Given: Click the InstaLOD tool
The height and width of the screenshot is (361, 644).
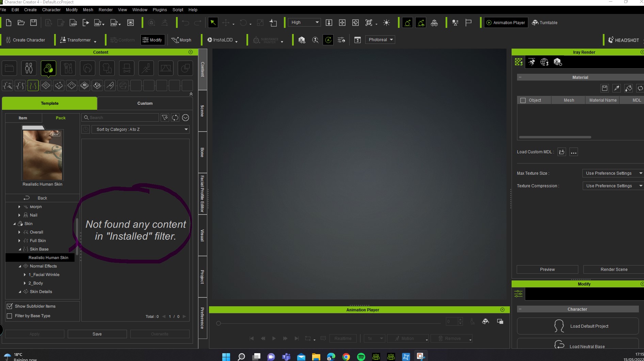Looking at the screenshot, I should [220, 40].
